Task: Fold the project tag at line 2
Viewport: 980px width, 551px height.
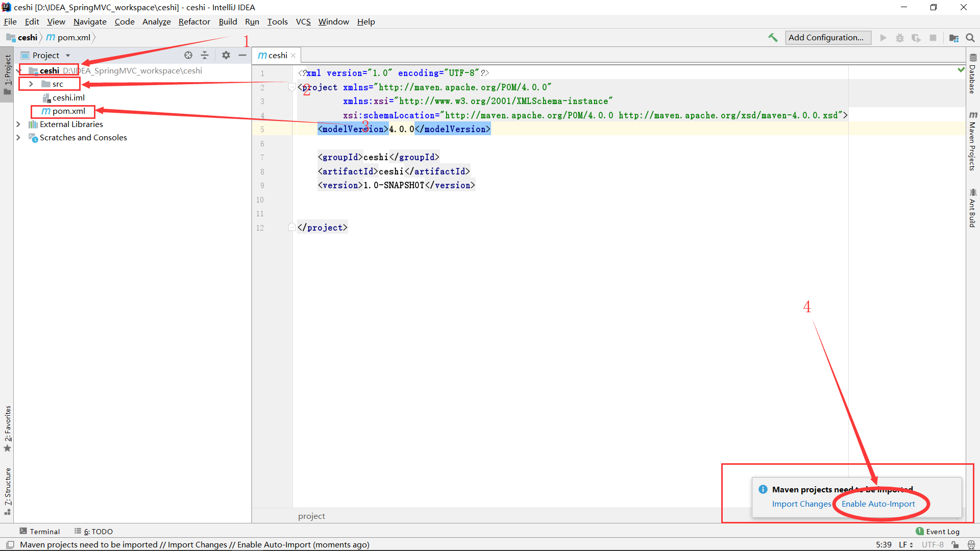Action: coord(292,87)
